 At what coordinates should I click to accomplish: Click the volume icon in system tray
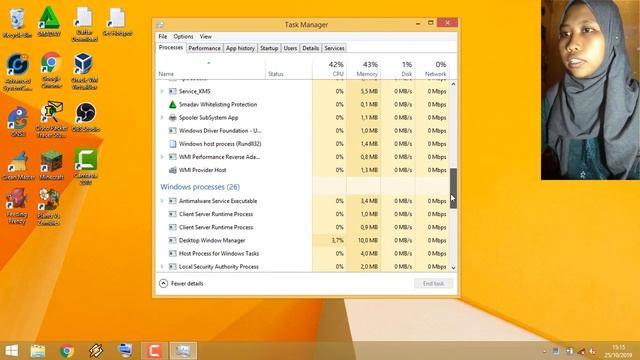(593, 351)
